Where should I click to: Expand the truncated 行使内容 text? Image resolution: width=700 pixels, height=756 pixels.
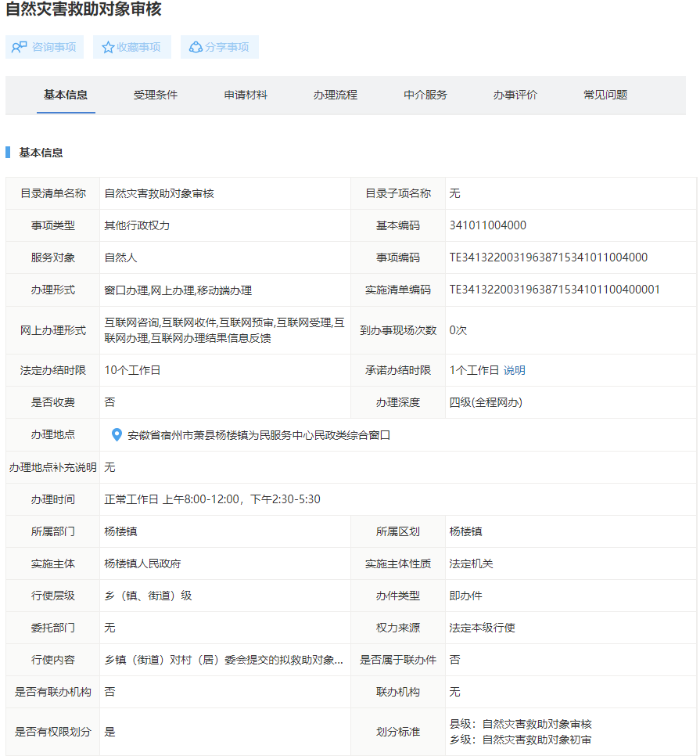pyautogui.click(x=224, y=660)
